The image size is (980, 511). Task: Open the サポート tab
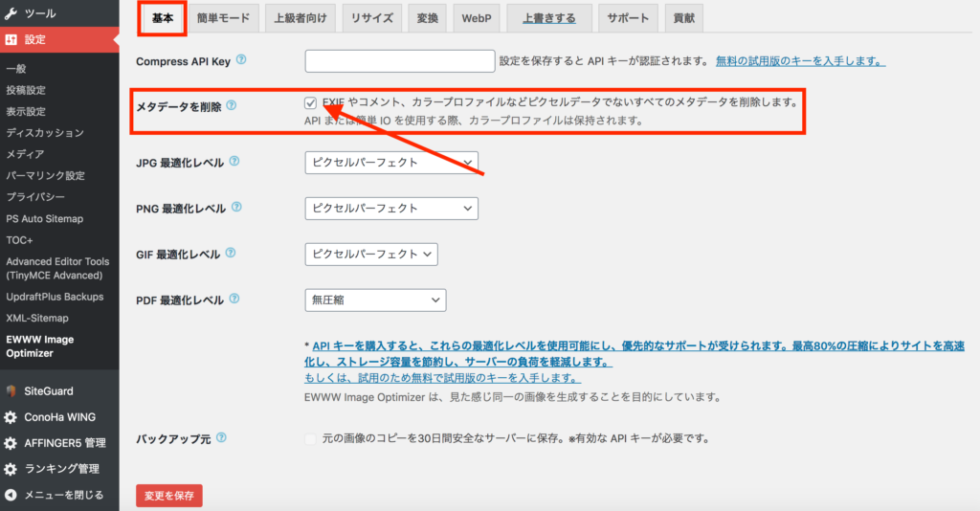[x=628, y=18]
